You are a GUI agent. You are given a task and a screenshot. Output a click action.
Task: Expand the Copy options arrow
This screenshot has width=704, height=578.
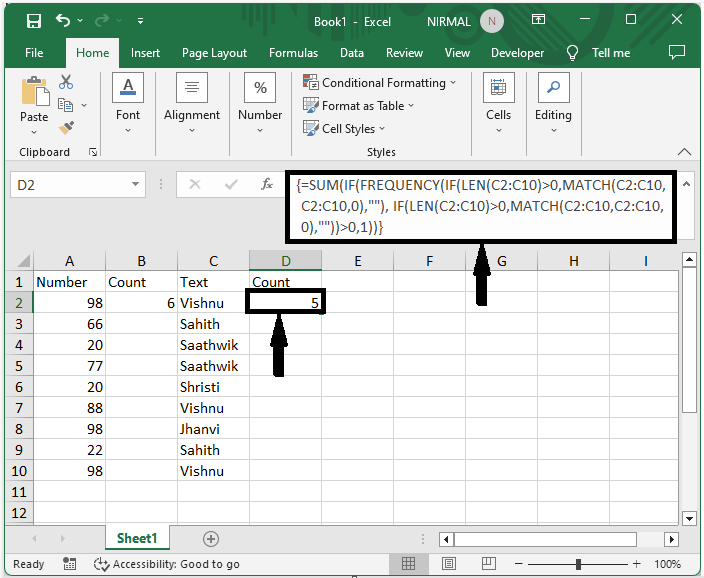click(x=84, y=106)
